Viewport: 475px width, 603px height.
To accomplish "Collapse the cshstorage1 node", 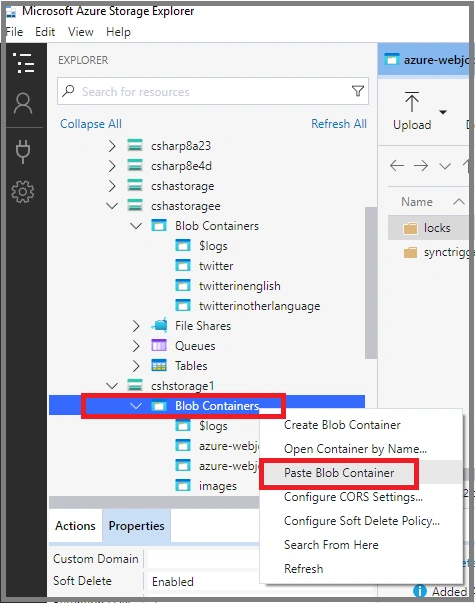I will (112, 385).
